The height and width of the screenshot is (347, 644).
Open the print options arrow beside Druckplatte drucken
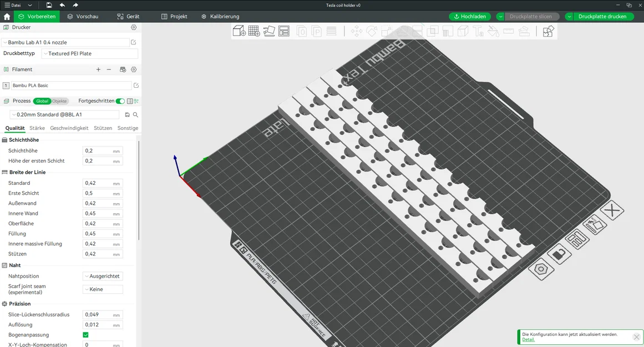pos(569,17)
